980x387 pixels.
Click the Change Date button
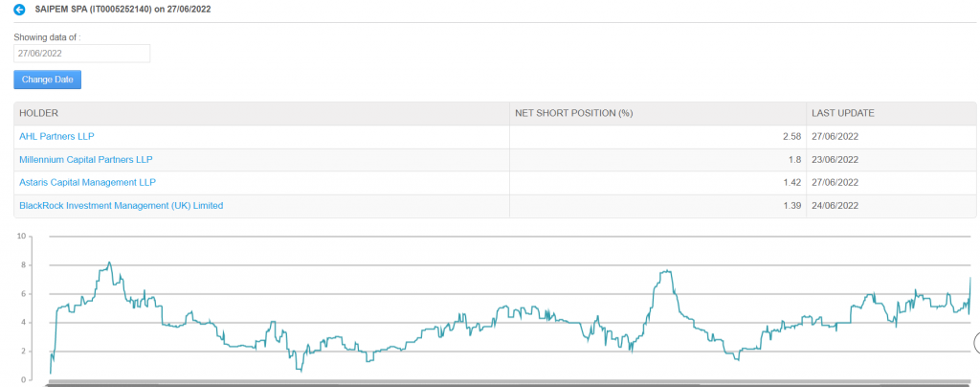click(48, 80)
